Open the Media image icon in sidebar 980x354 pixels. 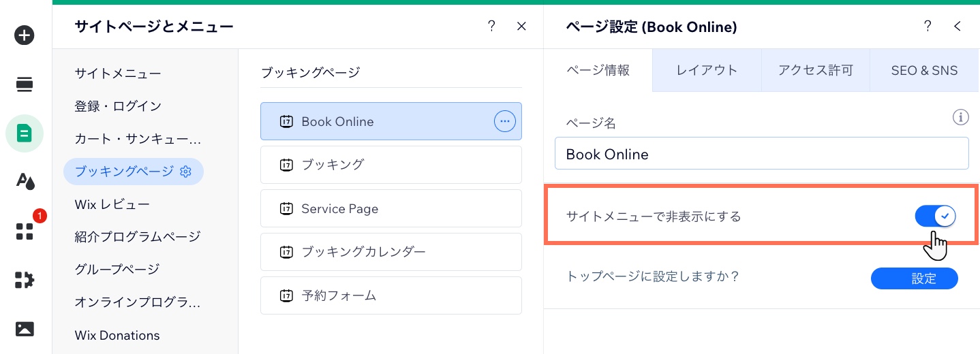click(x=25, y=329)
